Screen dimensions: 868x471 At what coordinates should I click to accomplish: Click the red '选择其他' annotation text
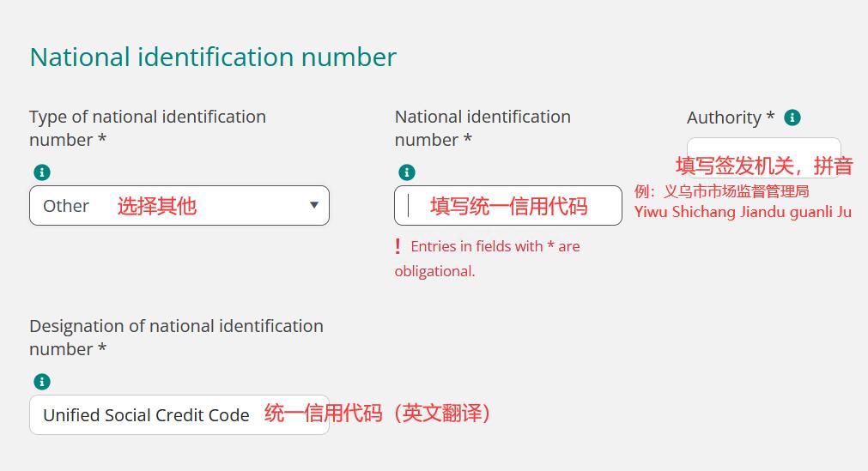(x=157, y=206)
